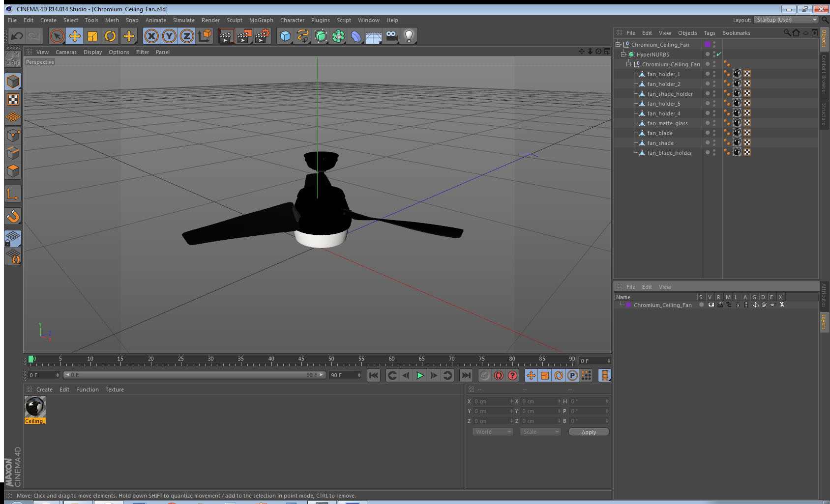
Task: Open Object Manager Tags menu
Action: (x=710, y=33)
